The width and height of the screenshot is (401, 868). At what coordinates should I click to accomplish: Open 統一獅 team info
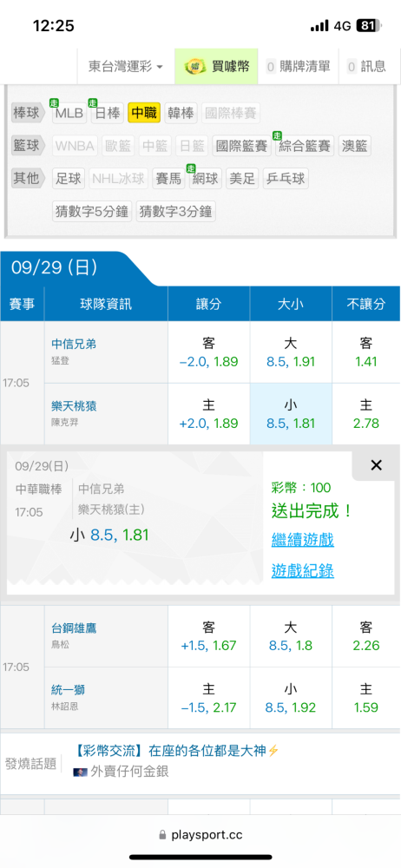pyautogui.click(x=68, y=690)
